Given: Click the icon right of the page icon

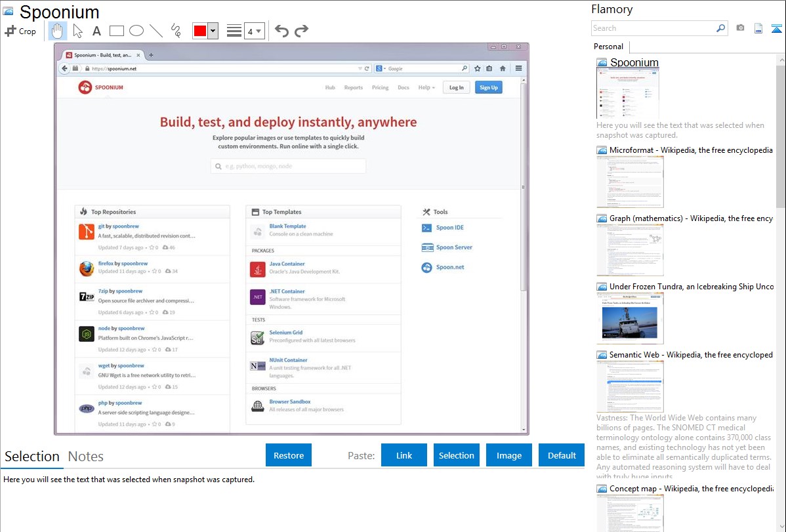Looking at the screenshot, I should coord(776,29).
